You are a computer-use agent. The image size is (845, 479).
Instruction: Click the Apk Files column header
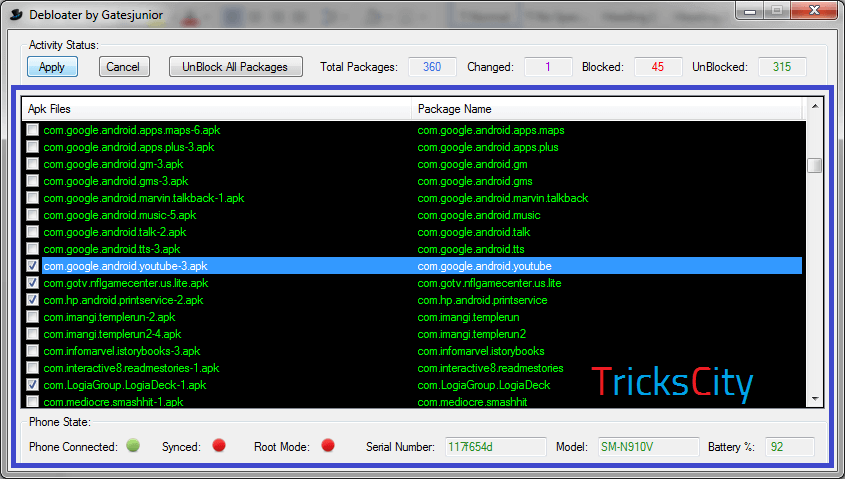217,109
